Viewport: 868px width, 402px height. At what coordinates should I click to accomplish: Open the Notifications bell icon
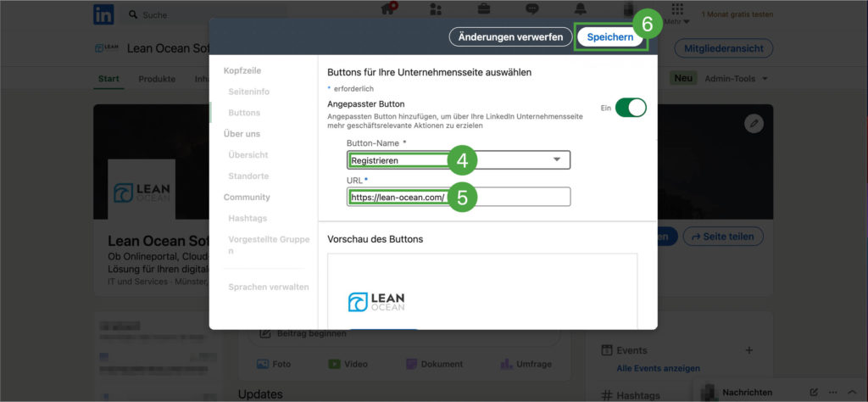581,9
